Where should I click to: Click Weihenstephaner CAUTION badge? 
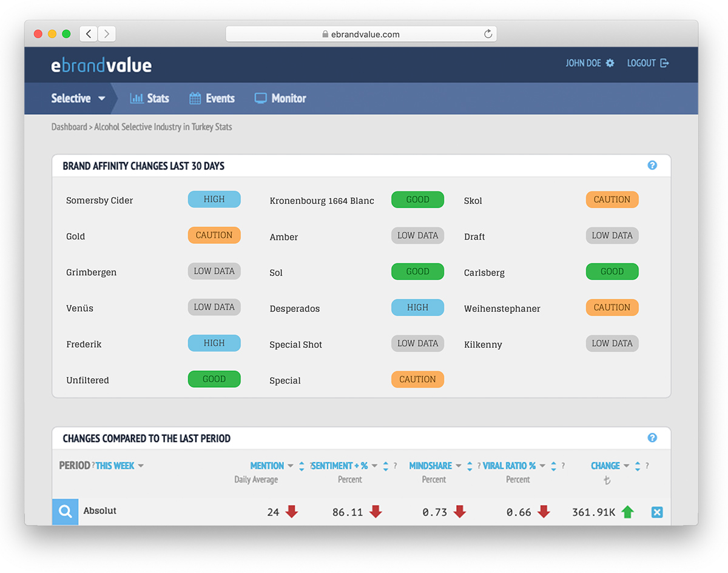612,307
